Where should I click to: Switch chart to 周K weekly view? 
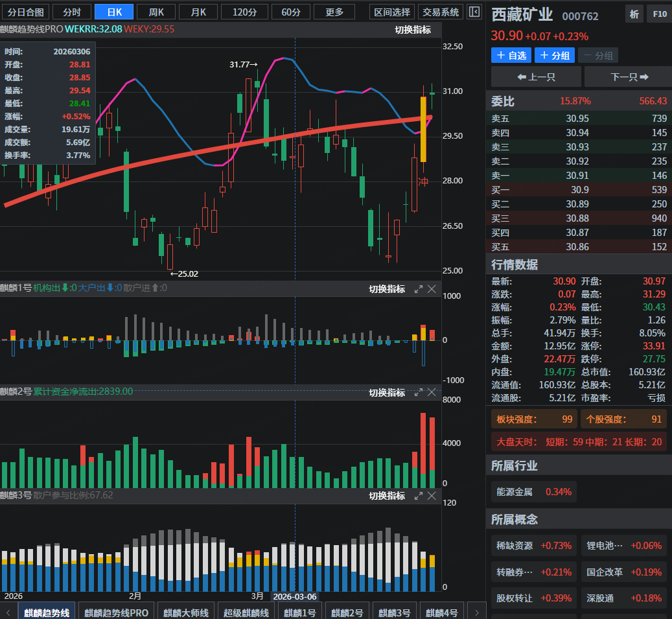coord(156,12)
